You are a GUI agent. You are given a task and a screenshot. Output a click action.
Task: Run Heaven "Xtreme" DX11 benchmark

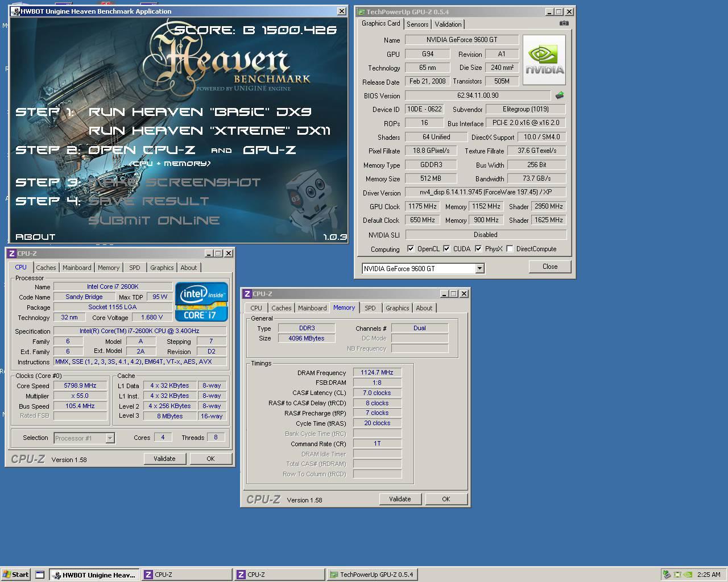click(209, 131)
